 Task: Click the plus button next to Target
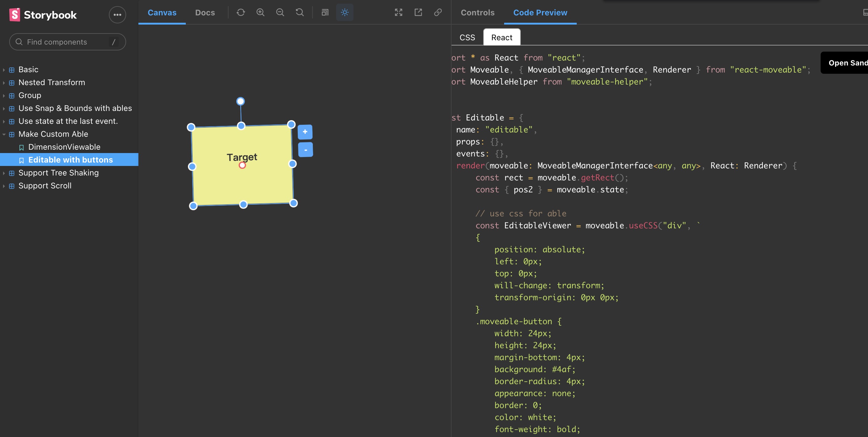click(x=305, y=132)
